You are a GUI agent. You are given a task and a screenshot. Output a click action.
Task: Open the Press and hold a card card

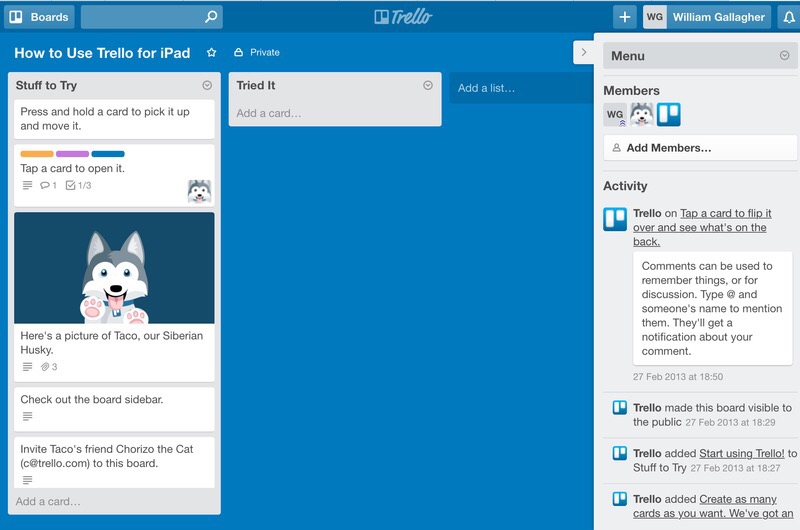[114, 119]
